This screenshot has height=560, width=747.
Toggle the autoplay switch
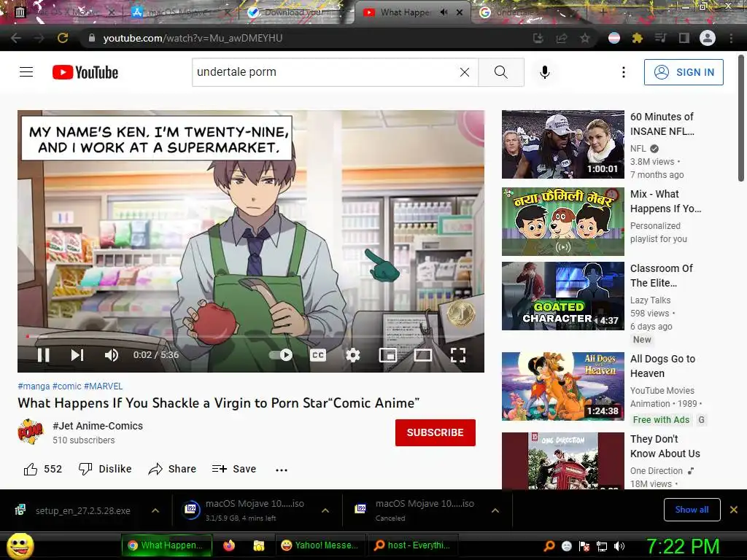pos(281,355)
